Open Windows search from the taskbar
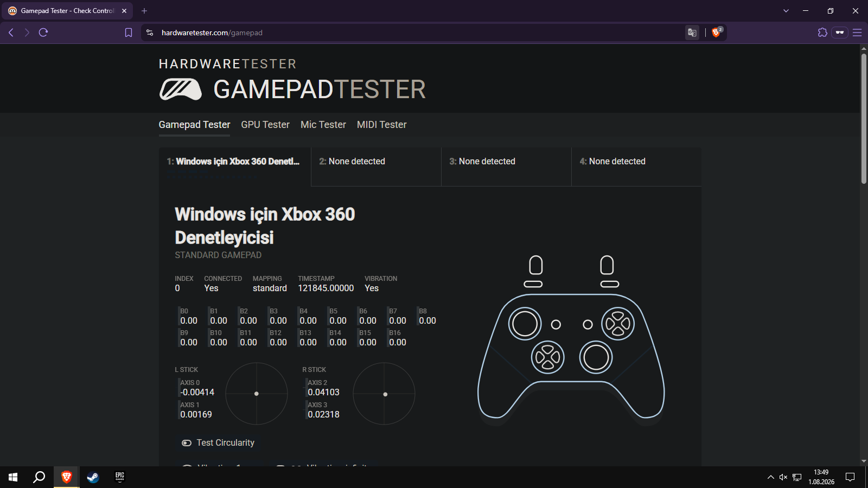 pyautogui.click(x=39, y=477)
